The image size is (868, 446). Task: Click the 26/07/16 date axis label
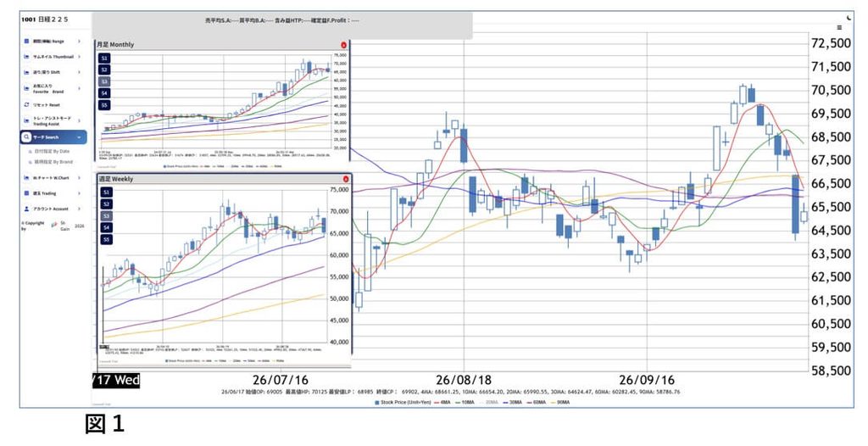[x=280, y=380]
